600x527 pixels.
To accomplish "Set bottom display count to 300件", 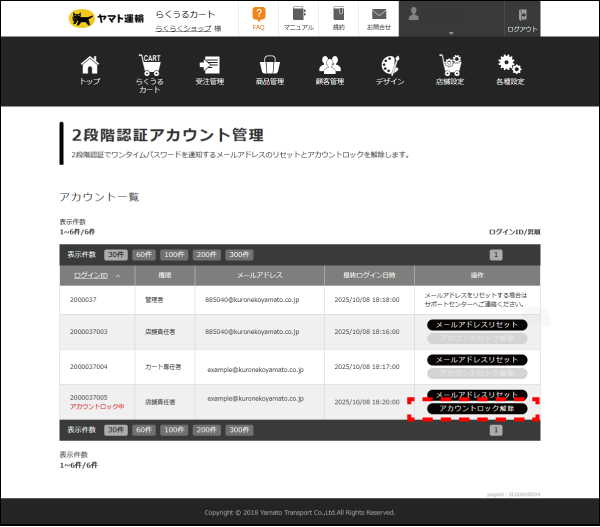I will coord(238,429).
